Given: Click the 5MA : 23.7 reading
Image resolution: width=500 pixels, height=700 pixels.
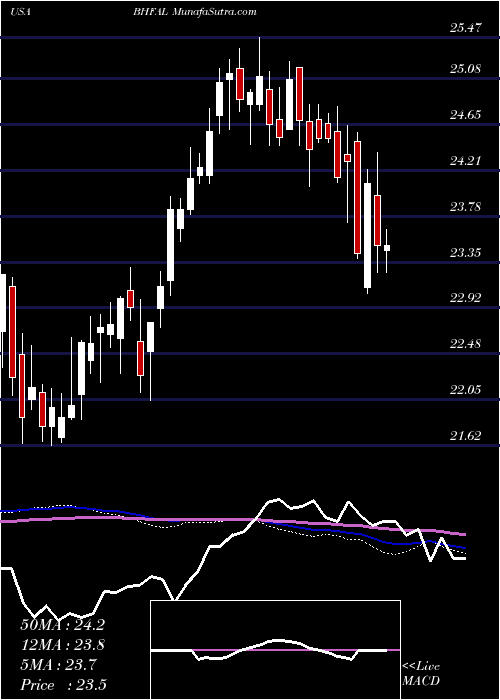Looking at the screenshot, I should [x=58, y=665].
